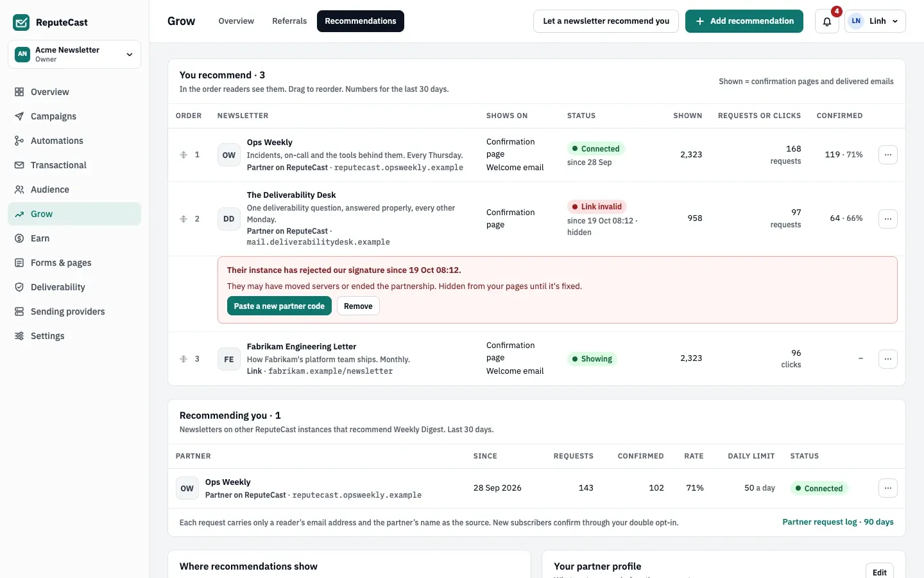Open Earn via its dollar icon

(19, 238)
